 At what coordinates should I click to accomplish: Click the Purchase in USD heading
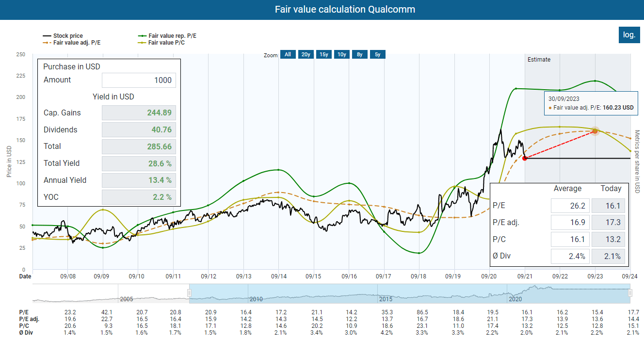point(72,67)
